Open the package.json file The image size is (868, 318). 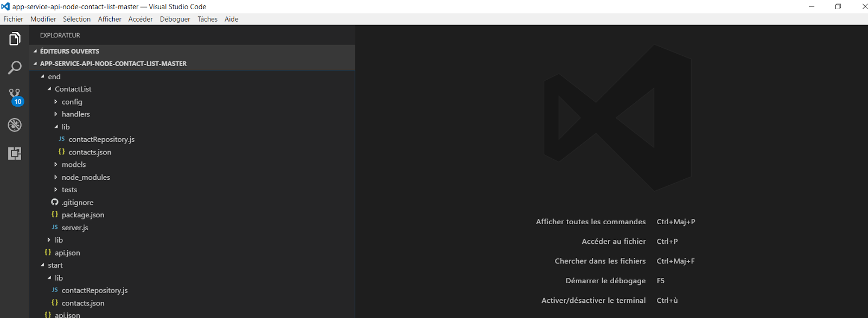tap(83, 215)
